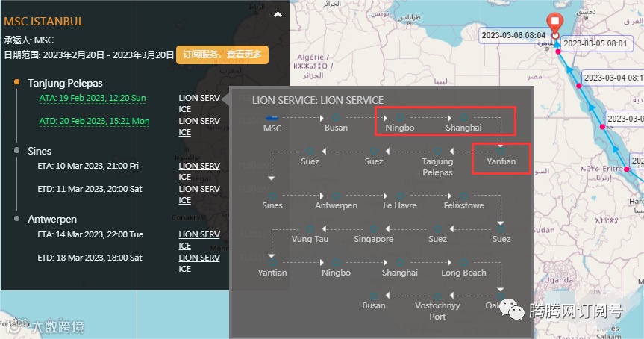Click ETA 14 Mar 2023 Antwerpen entry
Image resolution: width=644 pixels, height=339 pixels.
90,234
